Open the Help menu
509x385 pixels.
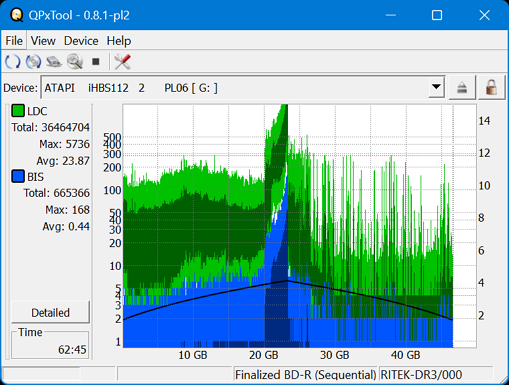coord(119,41)
